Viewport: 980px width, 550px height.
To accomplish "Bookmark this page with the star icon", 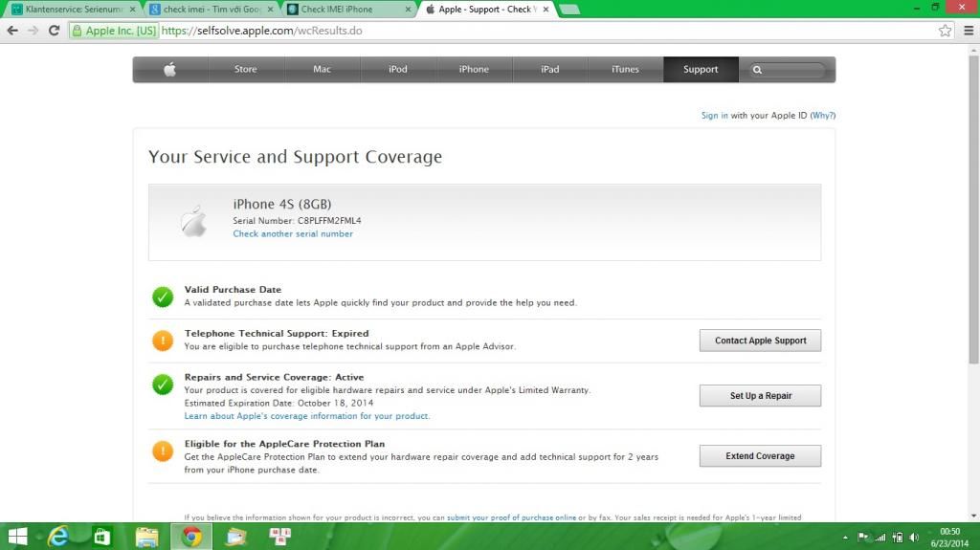I will click(945, 31).
